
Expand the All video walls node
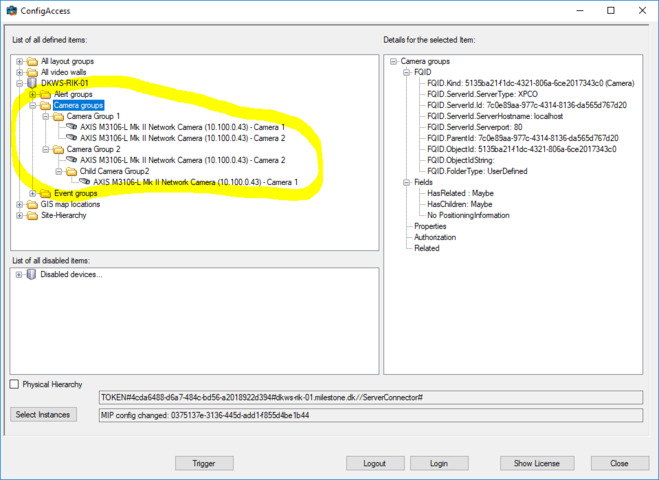(20, 72)
